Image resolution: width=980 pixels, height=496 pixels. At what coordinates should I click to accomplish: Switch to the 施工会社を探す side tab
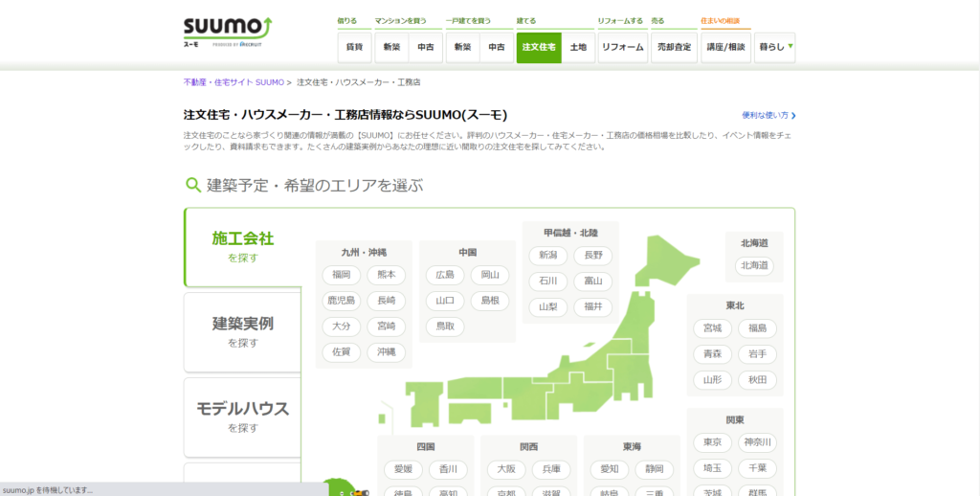coord(242,247)
